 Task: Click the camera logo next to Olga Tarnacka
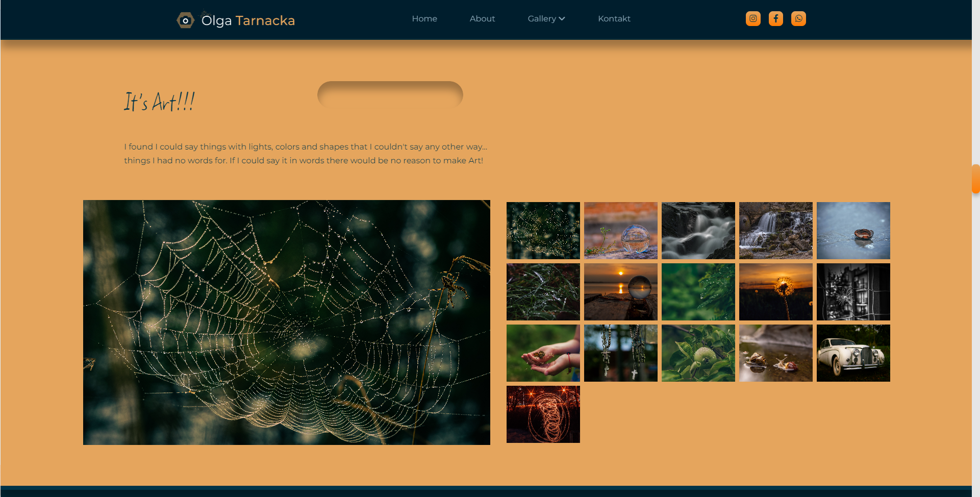[x=186, y=20]
